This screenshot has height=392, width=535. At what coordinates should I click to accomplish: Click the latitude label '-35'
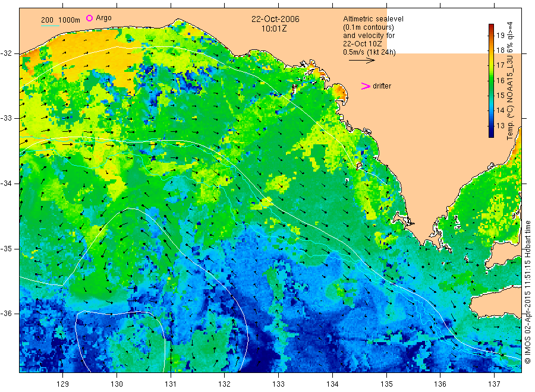click(6, 249)
